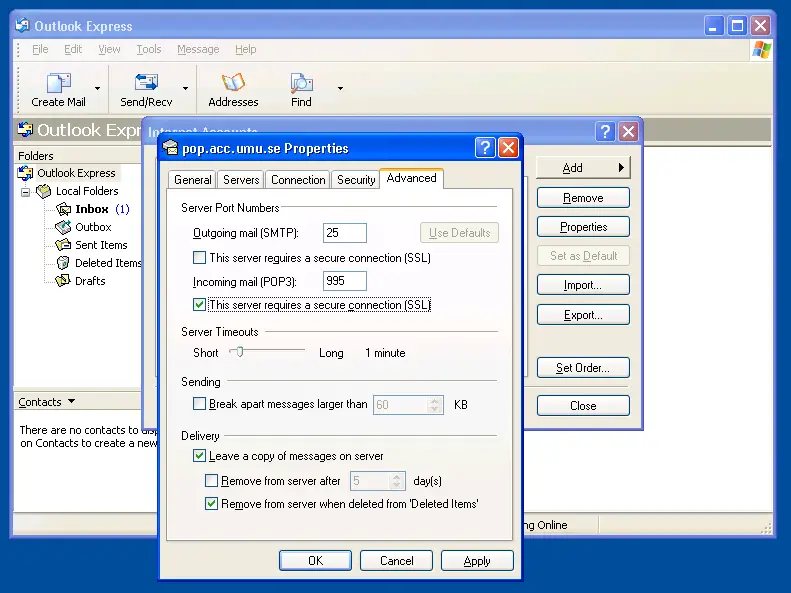Click the Send/Recv toolbar icon
This screenshot has height=593, width=791.
click(146, 83)
